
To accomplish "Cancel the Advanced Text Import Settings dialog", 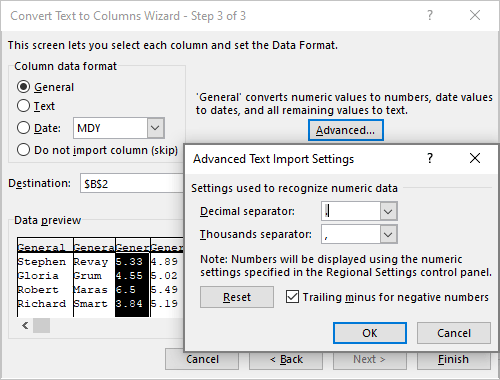I will [x=454, y=333].
